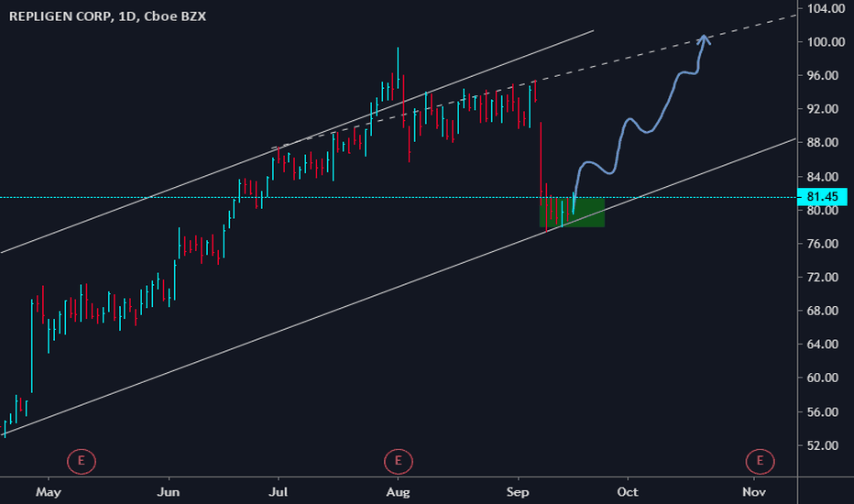The width and height of the screenshot is (854, 504).
Task: Click the 52.00 price axis label
Action: [x=823, y=445]
